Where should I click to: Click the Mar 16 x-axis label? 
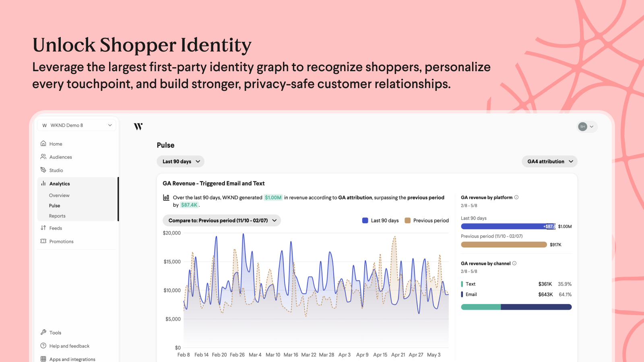click(x=291, y=355)
